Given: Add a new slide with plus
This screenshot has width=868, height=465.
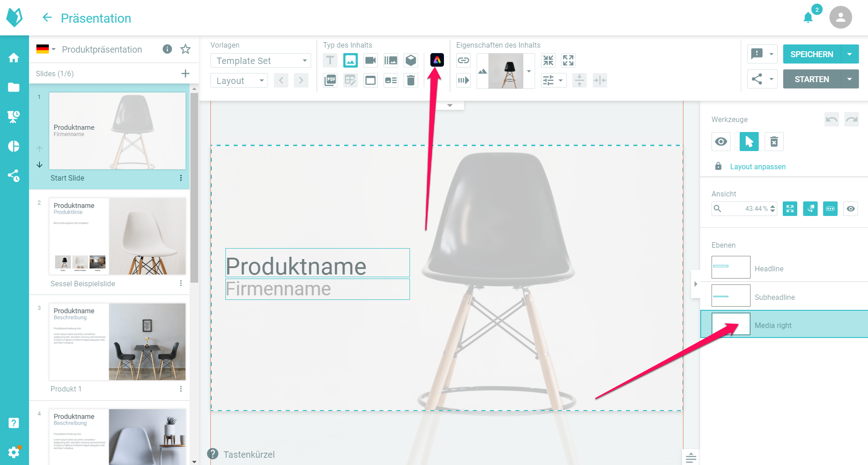Looking at the screenshot, I should (x=185, y=73).
